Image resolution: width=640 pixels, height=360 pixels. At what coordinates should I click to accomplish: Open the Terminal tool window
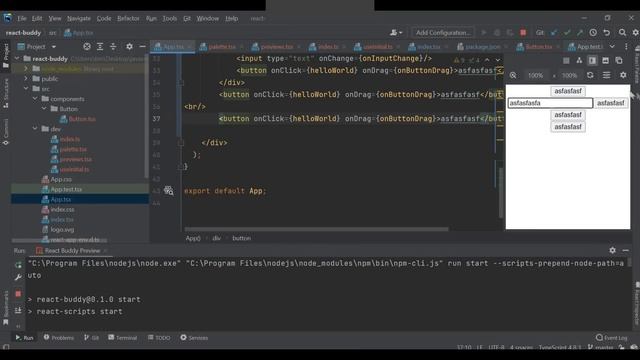[122, 338]
